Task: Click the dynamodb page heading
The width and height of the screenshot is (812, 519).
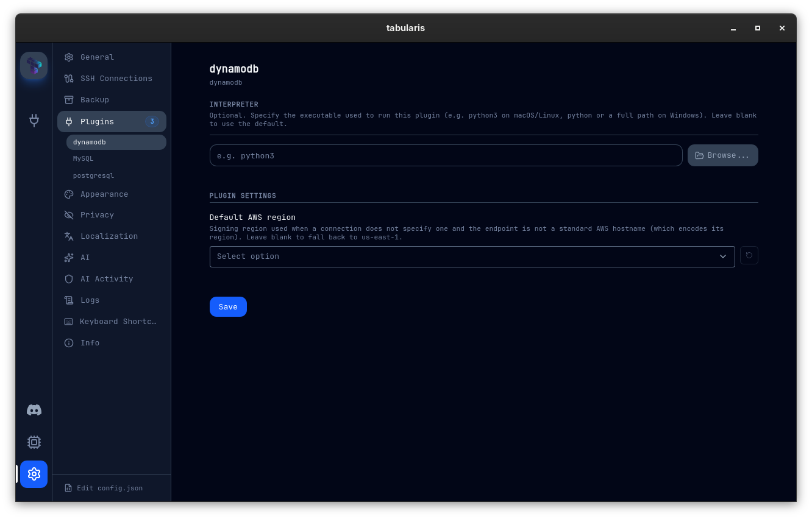Action: click(234, 69)
